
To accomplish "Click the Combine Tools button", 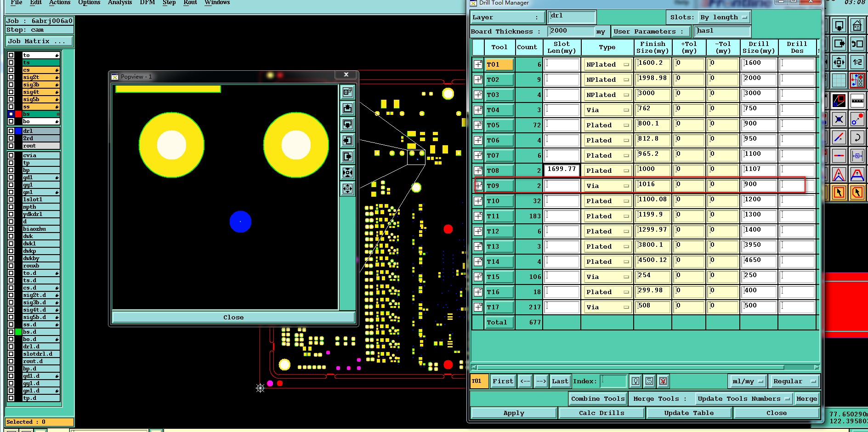I will coord(598,398).
